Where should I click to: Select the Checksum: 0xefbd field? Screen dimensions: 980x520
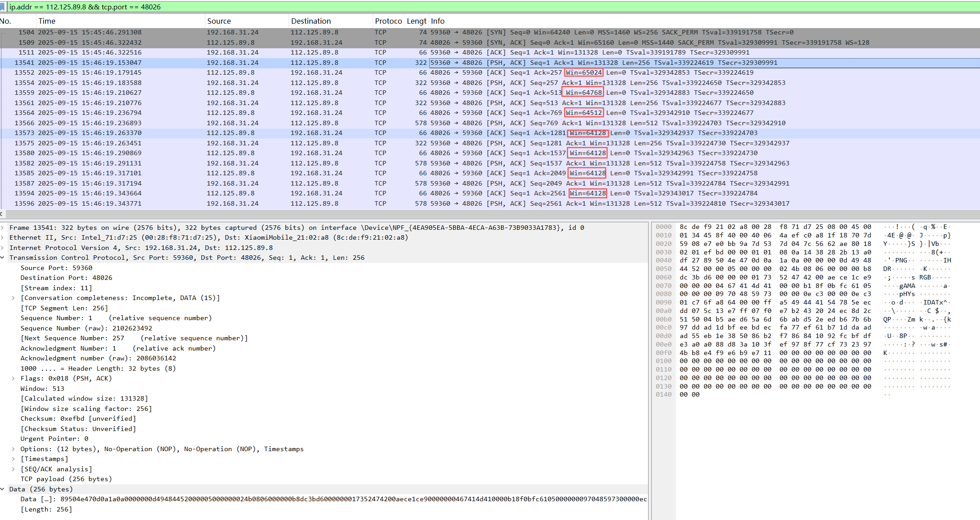point(78,419)
